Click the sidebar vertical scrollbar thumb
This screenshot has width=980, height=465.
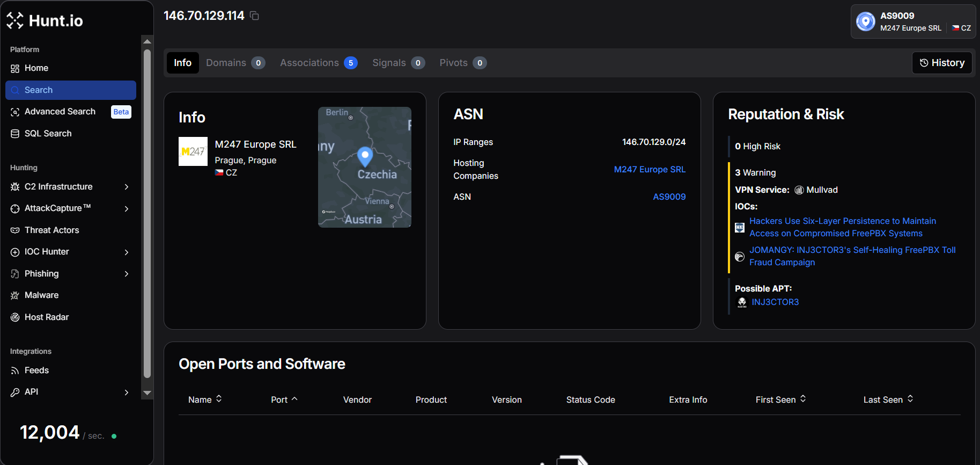147,214
